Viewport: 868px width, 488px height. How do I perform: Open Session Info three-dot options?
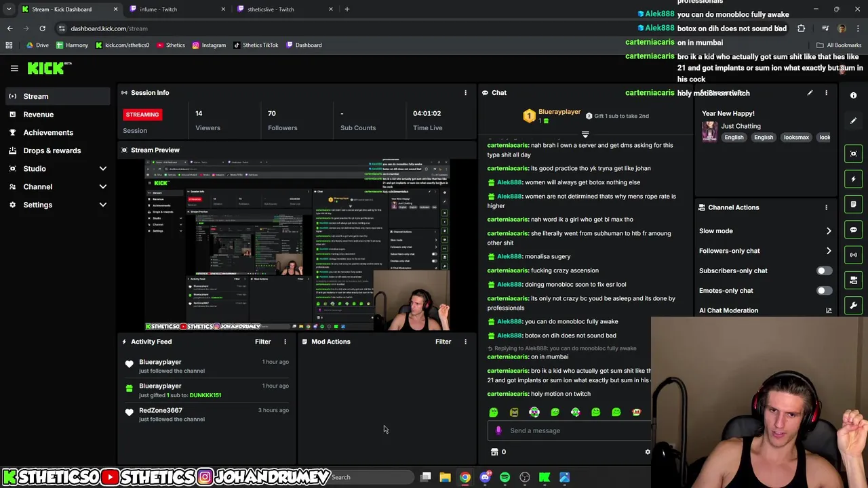click(x=465, y=93)
